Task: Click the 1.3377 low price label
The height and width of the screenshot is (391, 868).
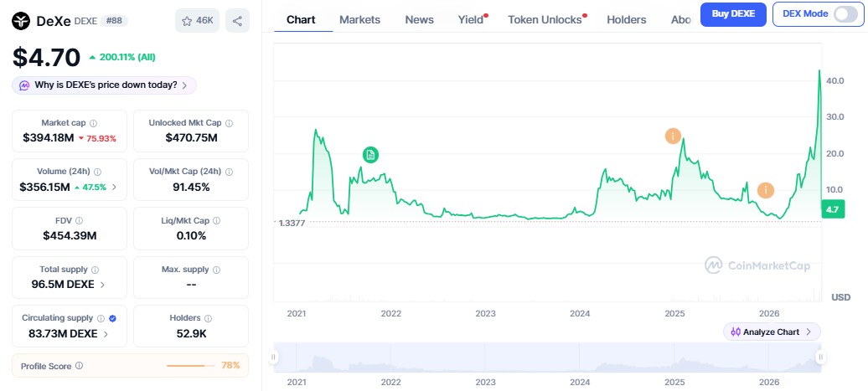Action: coord(292,223)
